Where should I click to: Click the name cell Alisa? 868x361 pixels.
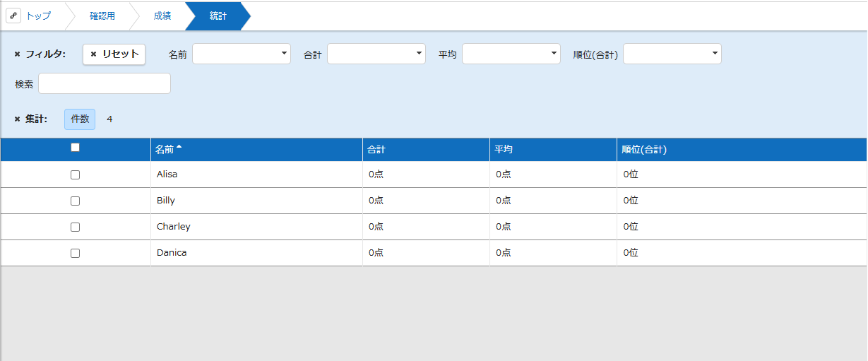256,174
